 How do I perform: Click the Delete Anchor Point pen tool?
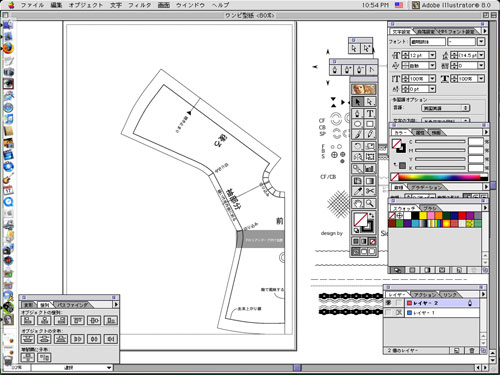click(359, 70)
